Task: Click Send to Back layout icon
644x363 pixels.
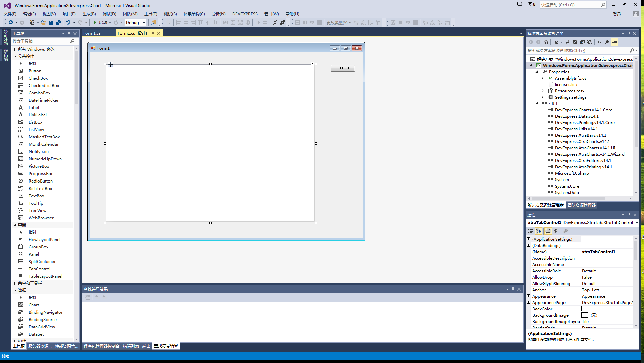Action: 282,22
